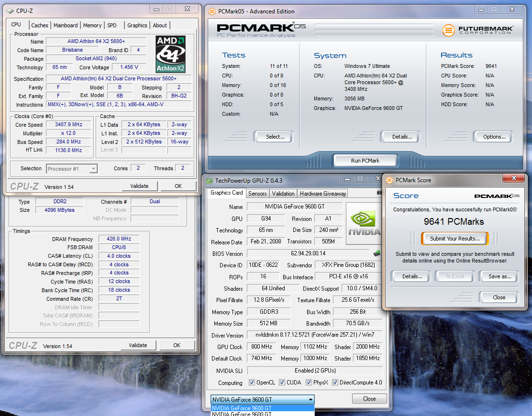This screenshot has width=532, height=416.
Task: Click the Run PCMark button
Action: (365, 160)
